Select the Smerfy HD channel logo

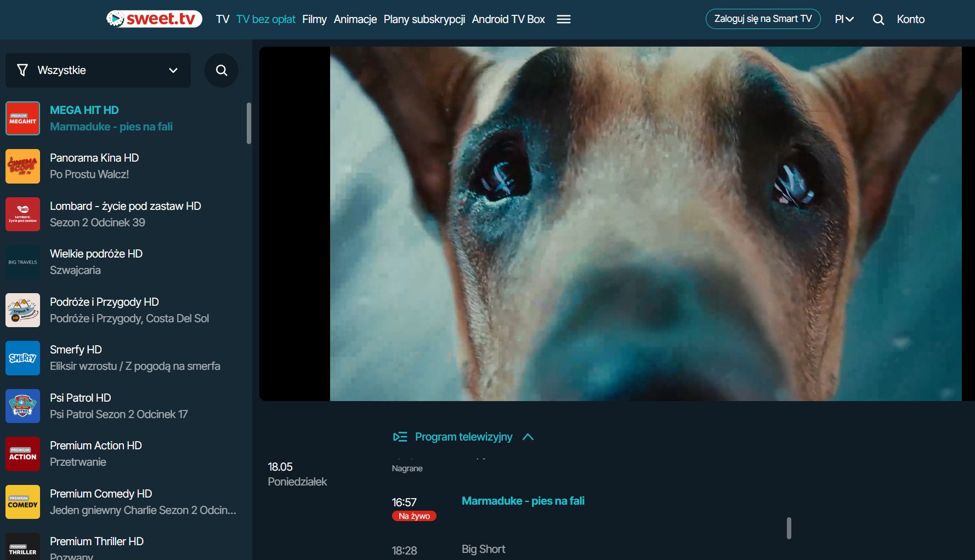pyautogui.click(x=22, y=358)
